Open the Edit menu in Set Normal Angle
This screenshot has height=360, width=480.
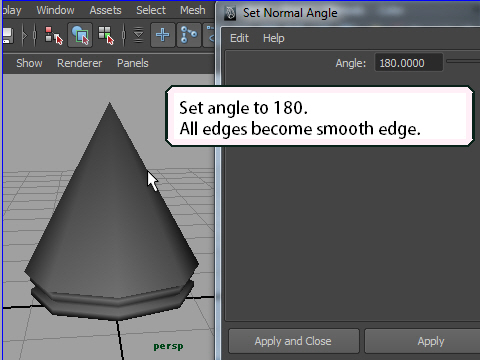pos(239,38)
